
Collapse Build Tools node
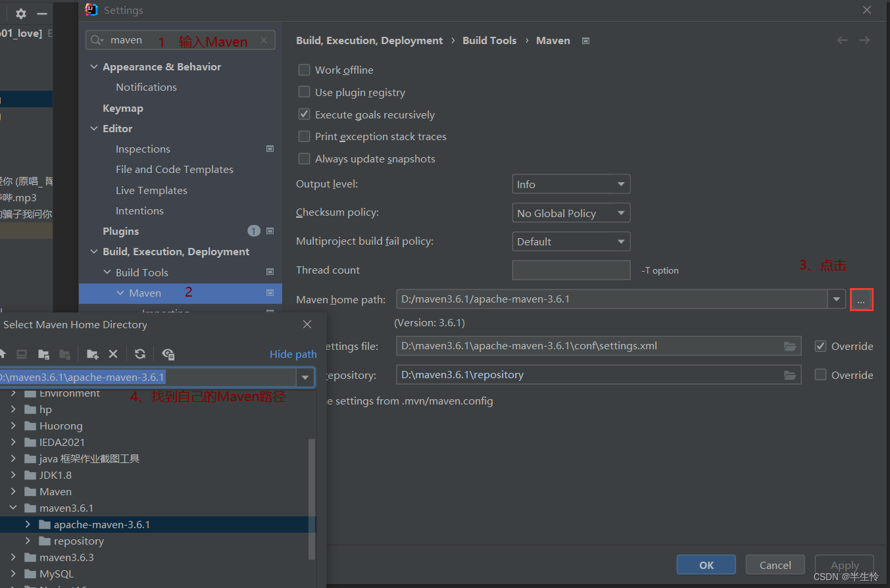[107, 272]
